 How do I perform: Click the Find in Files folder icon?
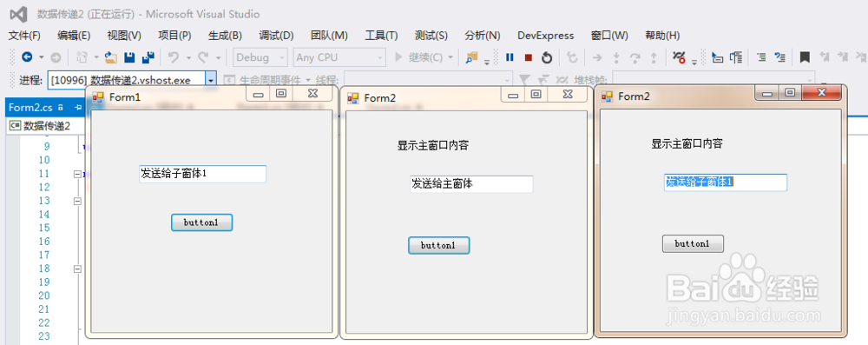click(471, 57)
